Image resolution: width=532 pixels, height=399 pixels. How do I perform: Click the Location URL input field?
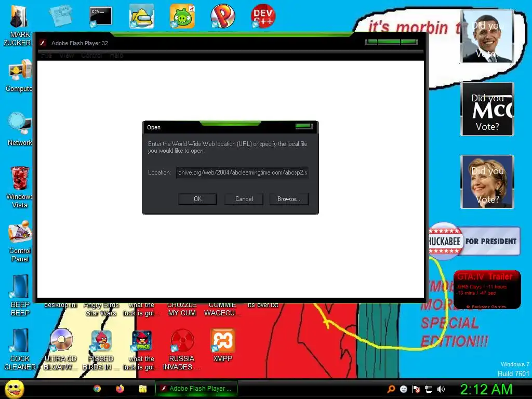(242, 172)
